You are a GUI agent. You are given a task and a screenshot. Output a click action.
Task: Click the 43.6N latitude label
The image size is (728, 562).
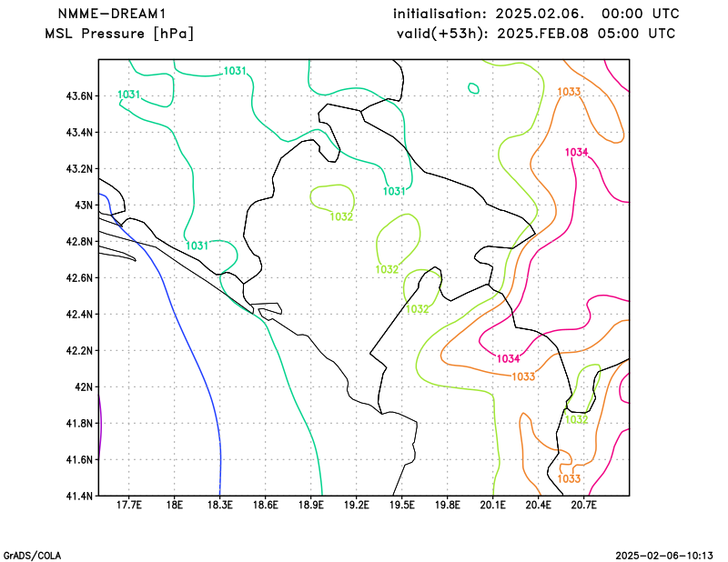point(79,96)
